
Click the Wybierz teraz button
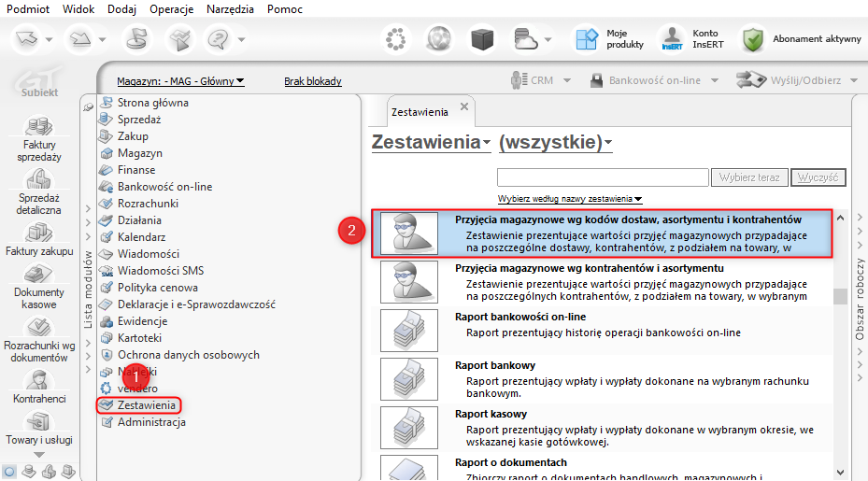pos(749,177)
